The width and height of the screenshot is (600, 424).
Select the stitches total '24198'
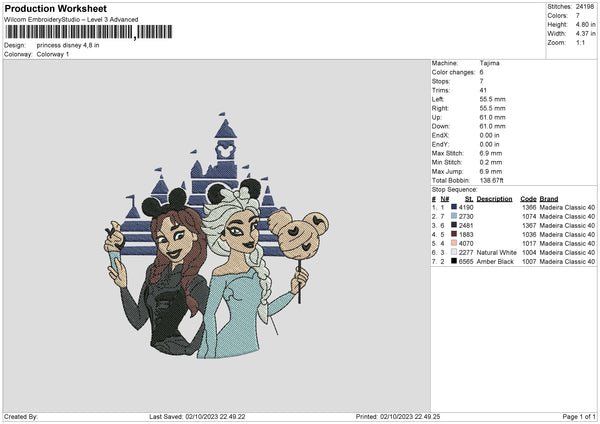click(585, 7)
